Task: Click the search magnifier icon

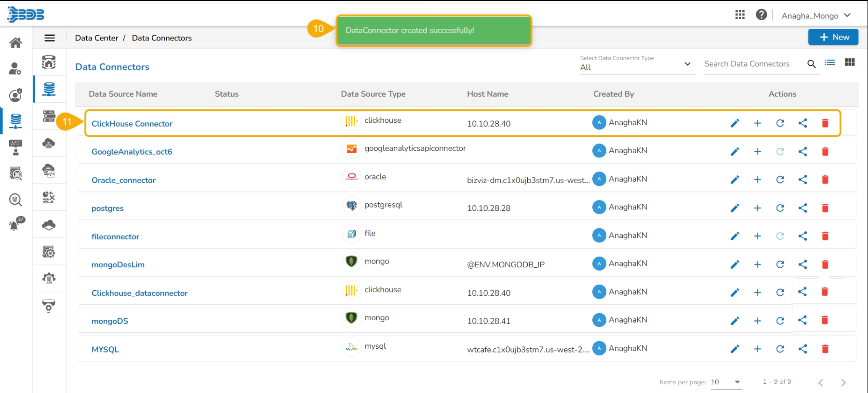Action: (811, 64)
